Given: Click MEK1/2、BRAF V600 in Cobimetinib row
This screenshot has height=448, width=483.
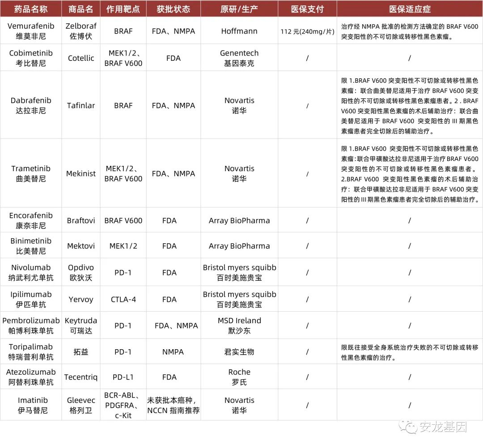Looking at the screenshot, I should [x=123, y=58].
